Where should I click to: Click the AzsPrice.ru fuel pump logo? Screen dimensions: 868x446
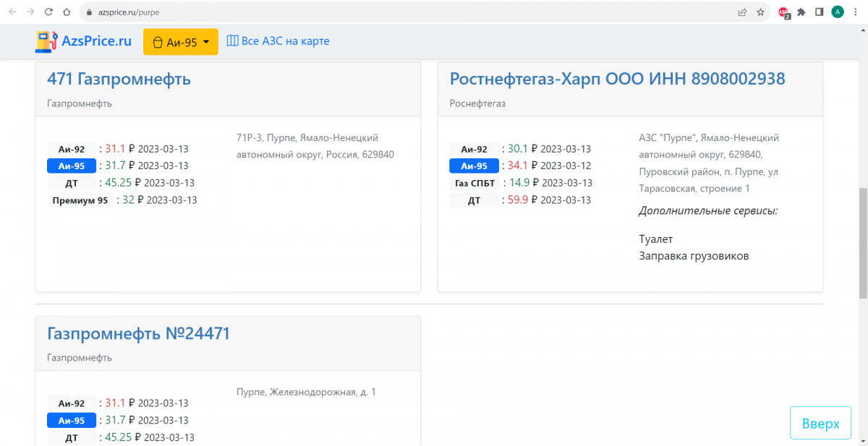tap(46, 41)
